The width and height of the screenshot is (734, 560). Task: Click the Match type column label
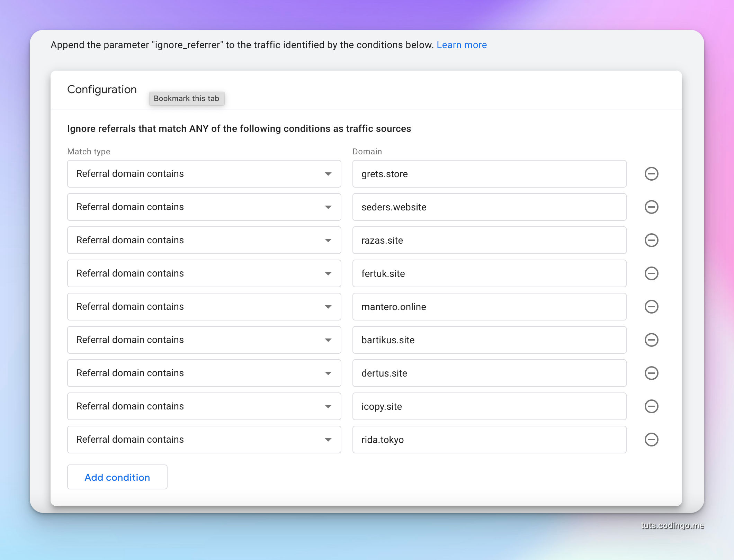coord(89,152)
